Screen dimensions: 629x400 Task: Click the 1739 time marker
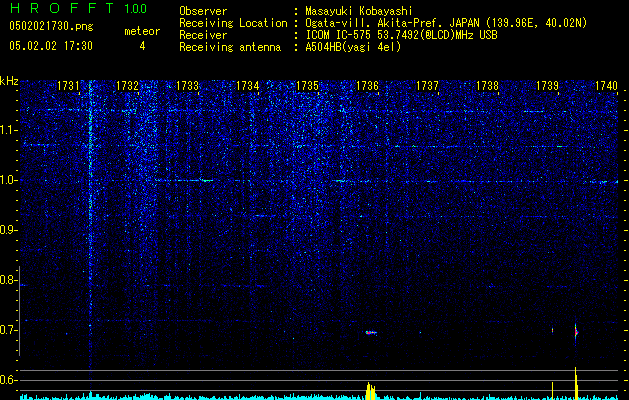[x=548, y=86]
